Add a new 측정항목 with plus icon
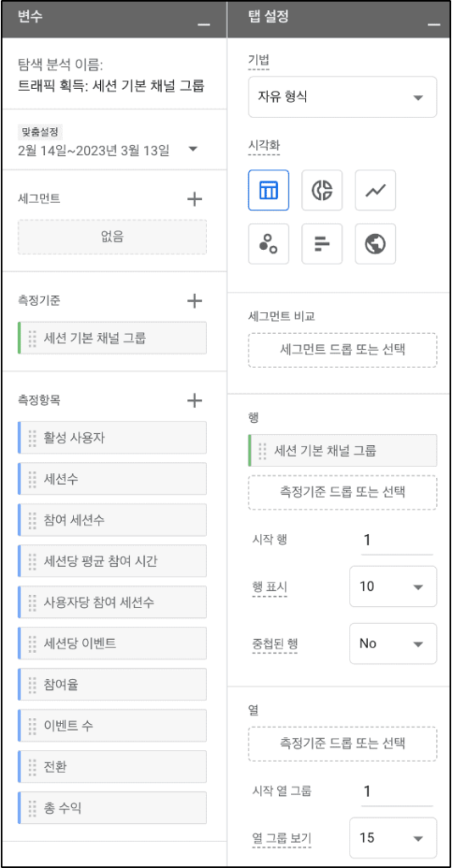452x868 pixels. [194, 400]
